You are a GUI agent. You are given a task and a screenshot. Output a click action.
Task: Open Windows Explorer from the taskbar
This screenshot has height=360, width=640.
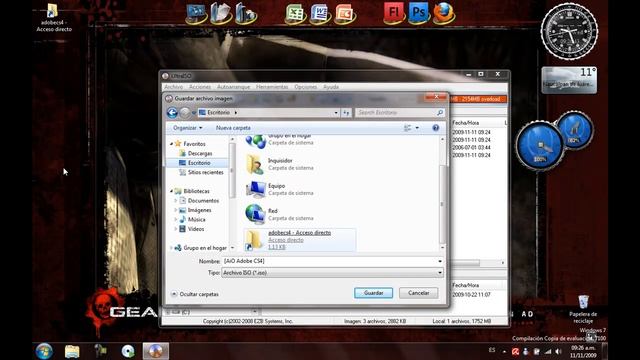pos(72,351)
